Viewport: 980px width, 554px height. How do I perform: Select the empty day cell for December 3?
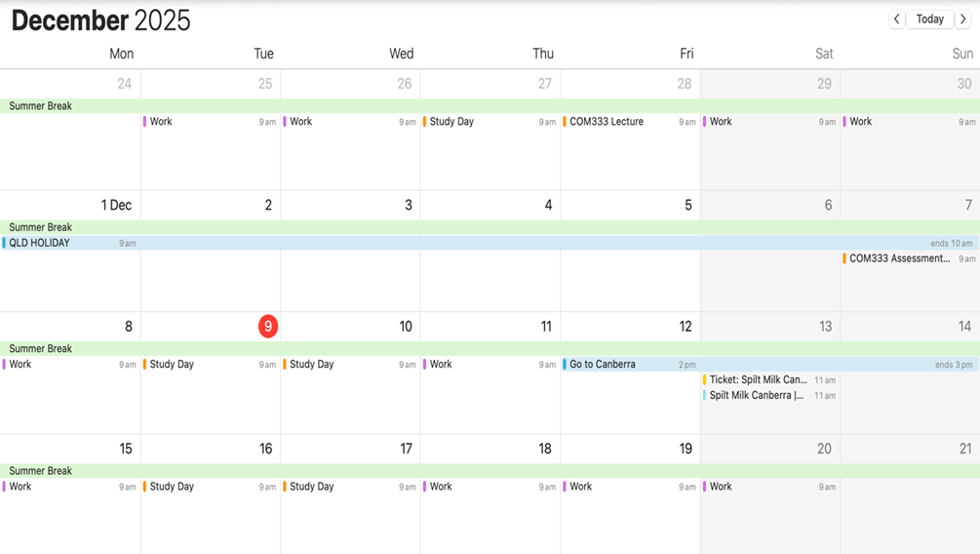pos(351,283)
